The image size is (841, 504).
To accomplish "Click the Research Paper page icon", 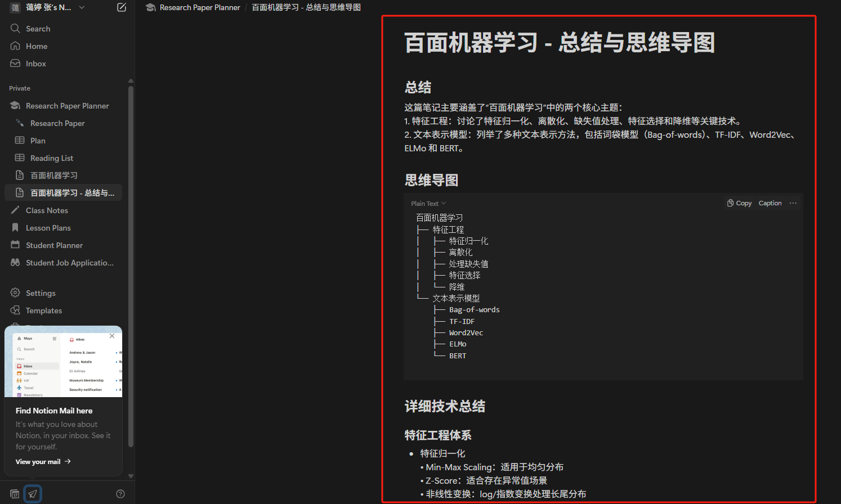I will click(x=20, y=123).
